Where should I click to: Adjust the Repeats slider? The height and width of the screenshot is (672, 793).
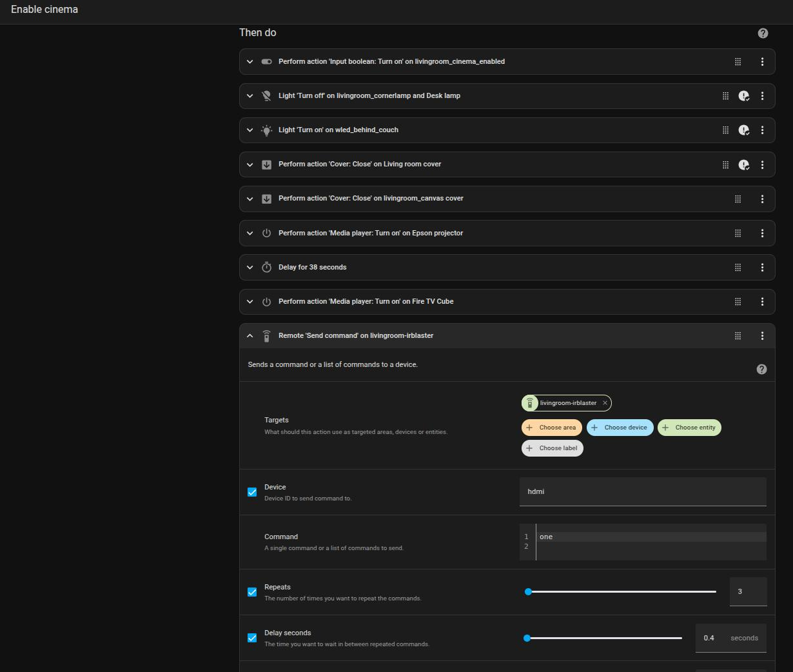coord(622,592)
